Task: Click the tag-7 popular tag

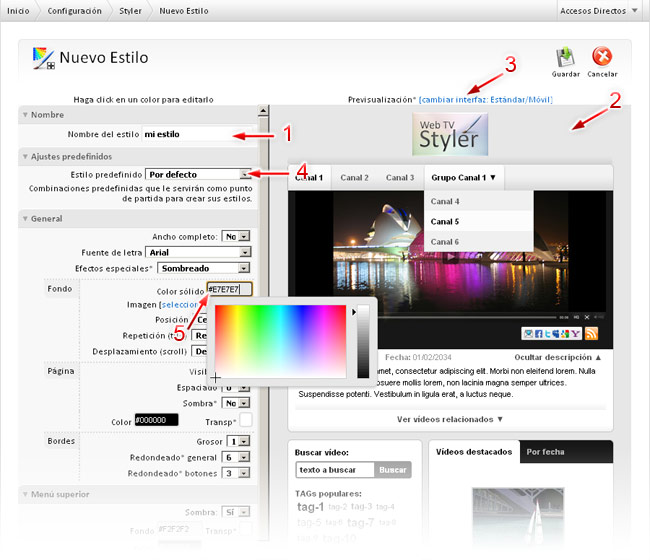Action: click(361, 522)
